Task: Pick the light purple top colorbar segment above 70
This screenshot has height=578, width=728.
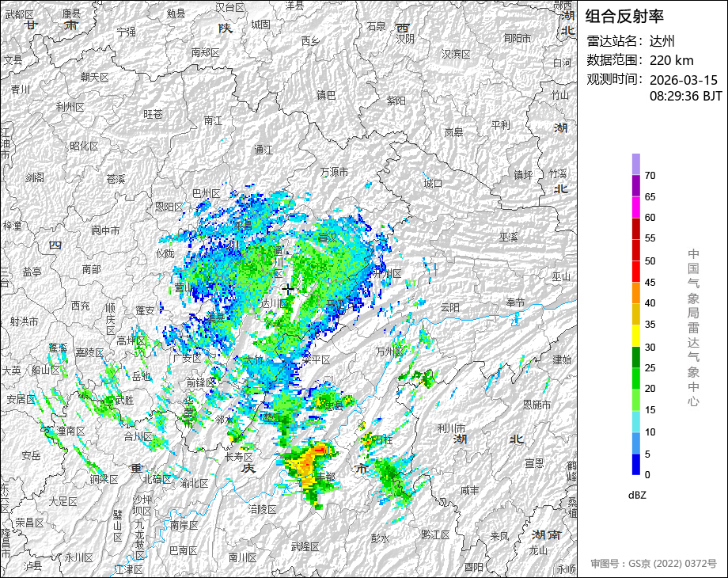Action: [x=636, y=164]
